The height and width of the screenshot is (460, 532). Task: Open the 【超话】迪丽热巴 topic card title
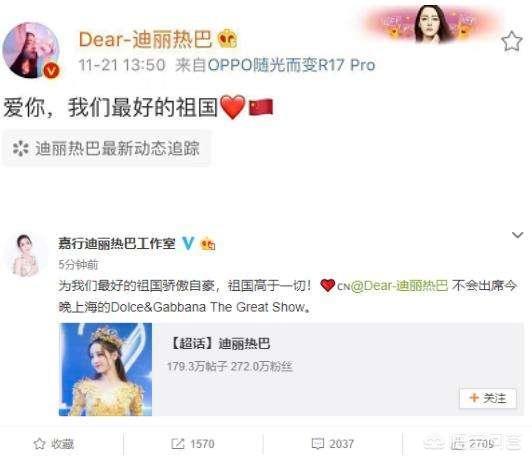click(x=219, y=343)
